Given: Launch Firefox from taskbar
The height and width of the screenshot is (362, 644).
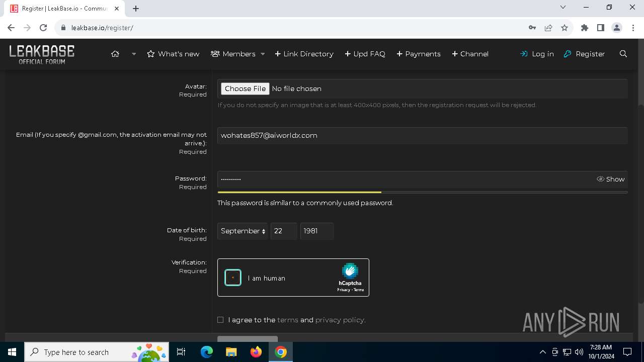Looking at the screenshot, I should (256, 352).
